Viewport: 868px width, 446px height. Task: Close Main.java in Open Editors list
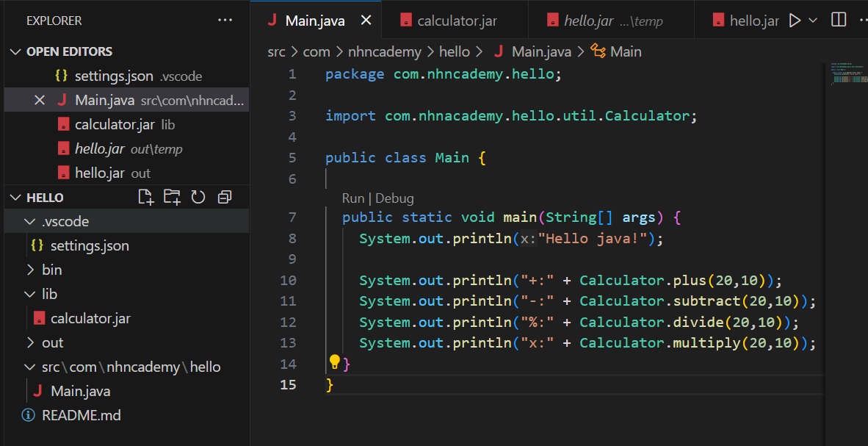pos(40,100)
